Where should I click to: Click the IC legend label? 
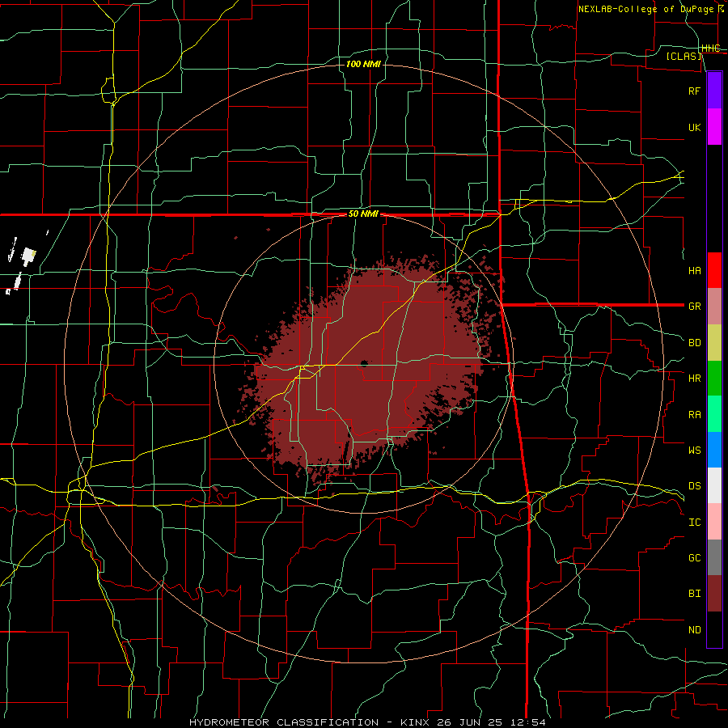[695, 522]
